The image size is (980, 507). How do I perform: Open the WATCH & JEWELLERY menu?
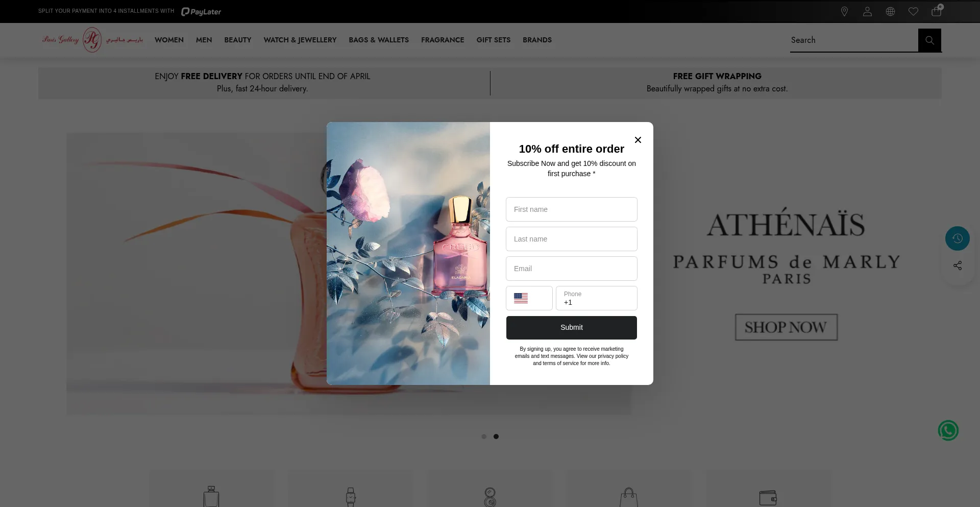[x=300, y=40]
